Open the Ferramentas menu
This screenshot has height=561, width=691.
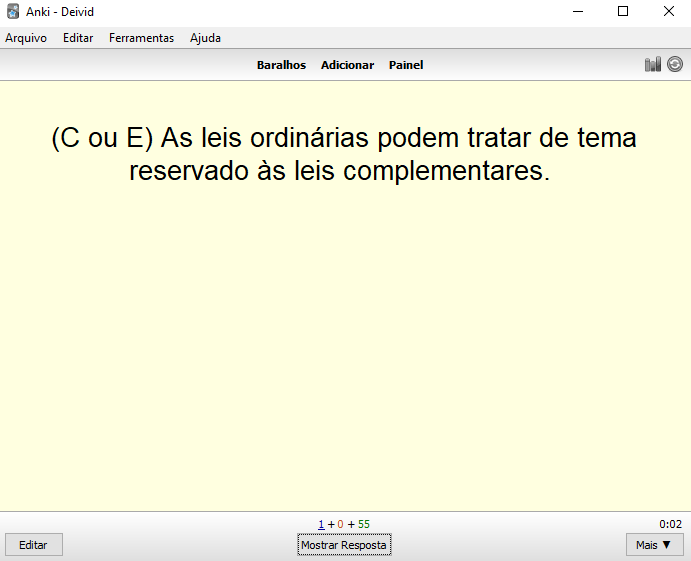pos(141,38)
